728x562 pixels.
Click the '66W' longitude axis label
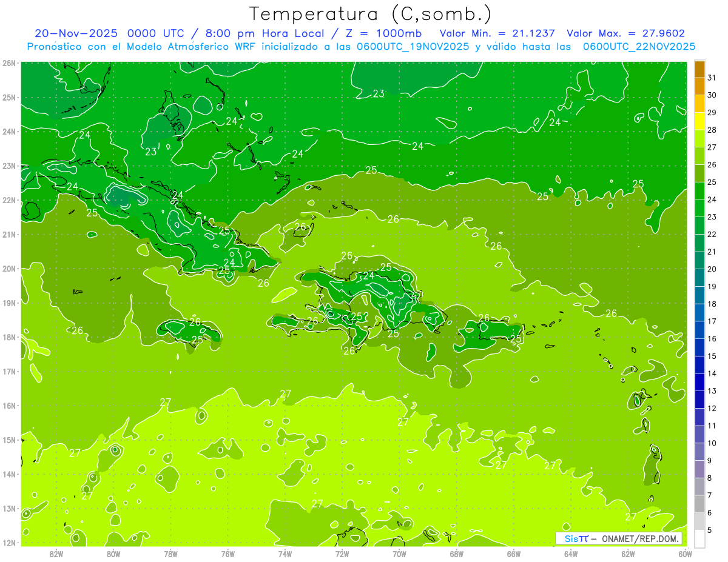tap(513, 553)
